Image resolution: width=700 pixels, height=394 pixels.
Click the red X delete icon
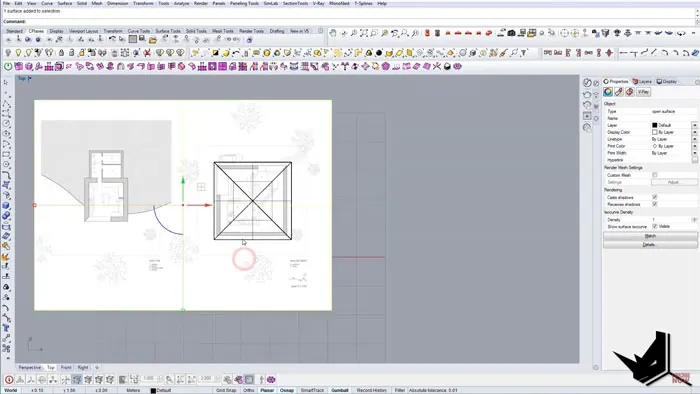click(x=147, y=53)
